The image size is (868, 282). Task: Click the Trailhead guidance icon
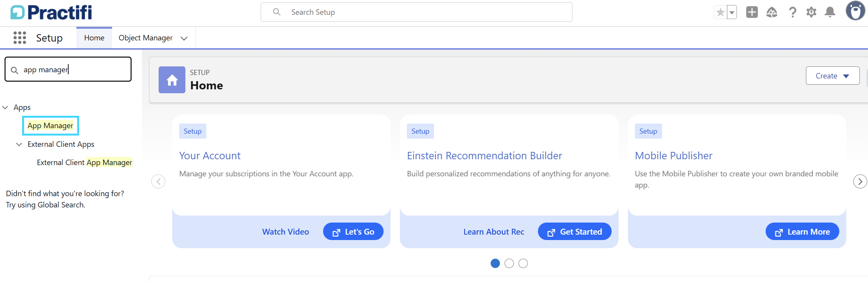click(771, 12)
